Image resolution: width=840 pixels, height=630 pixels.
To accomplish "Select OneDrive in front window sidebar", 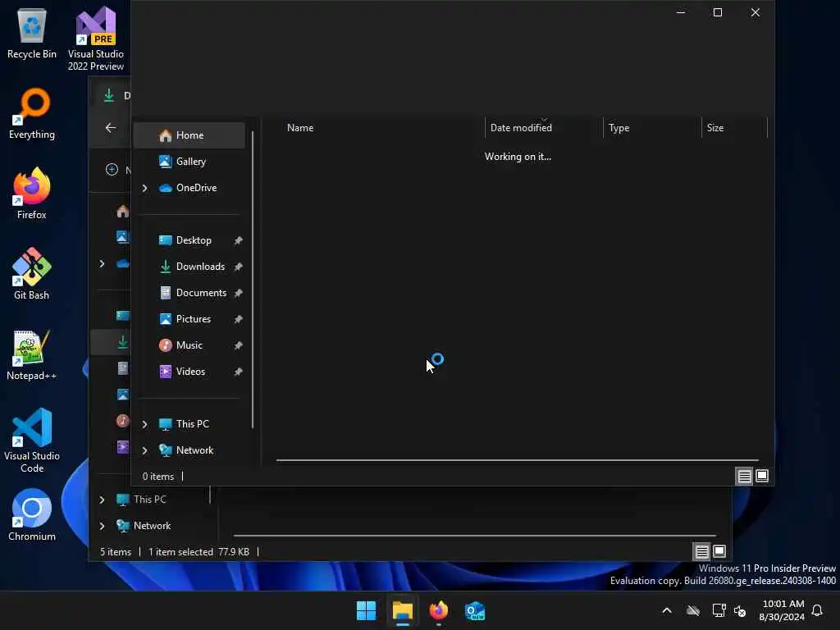I will [189, 188].
